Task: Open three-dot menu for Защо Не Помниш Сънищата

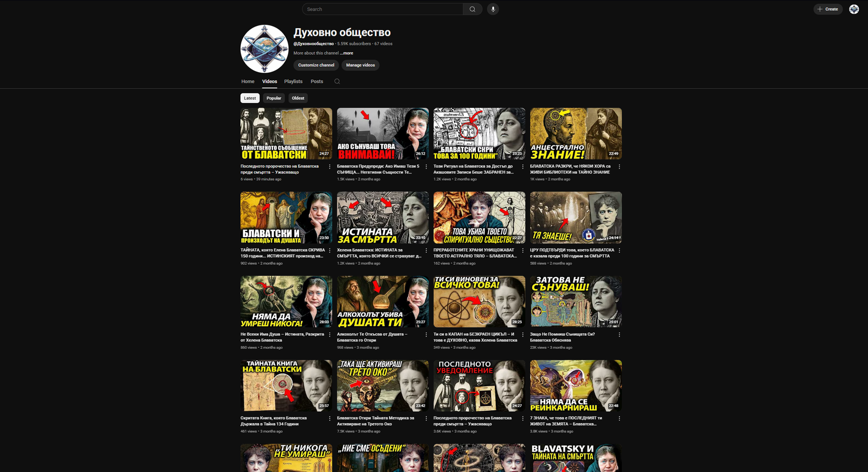Action: coord(619,335)
